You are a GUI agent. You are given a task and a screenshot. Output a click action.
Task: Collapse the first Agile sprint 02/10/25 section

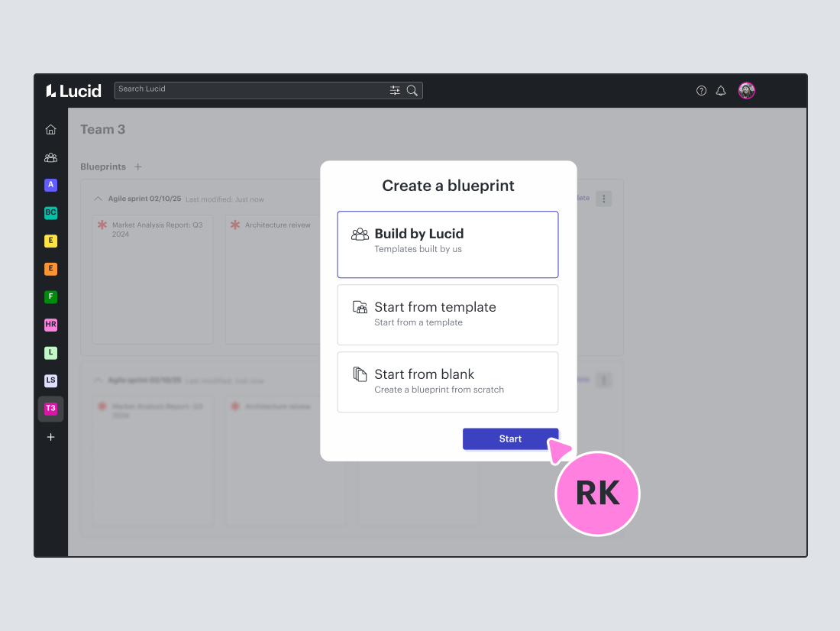pyautogui.click(x=98, y=199)
